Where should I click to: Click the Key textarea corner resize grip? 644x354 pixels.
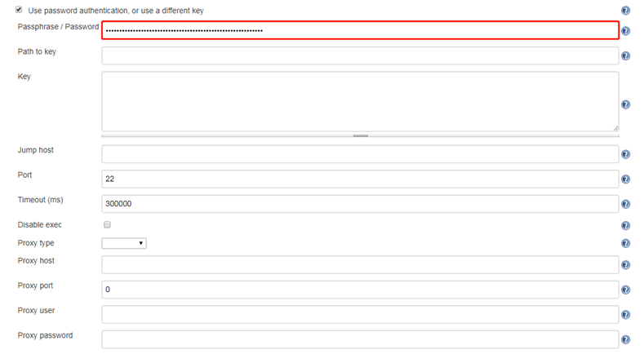click(x=615, y=128)
